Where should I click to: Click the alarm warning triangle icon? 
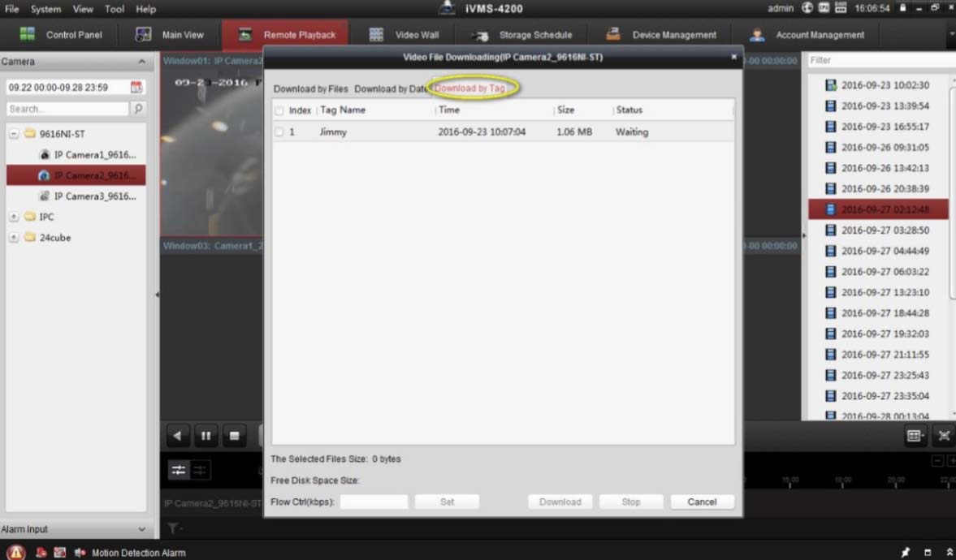pyautogui.click(x=16, y=552)
